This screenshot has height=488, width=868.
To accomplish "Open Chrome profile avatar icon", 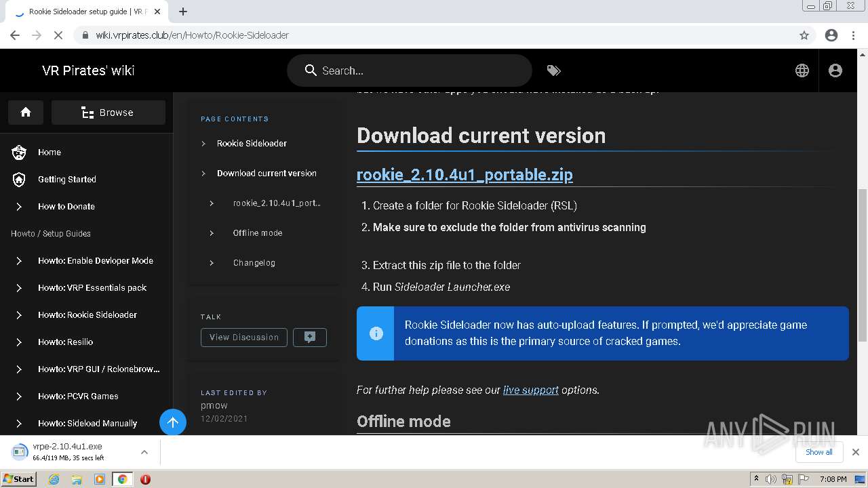I will click(831, 35).
